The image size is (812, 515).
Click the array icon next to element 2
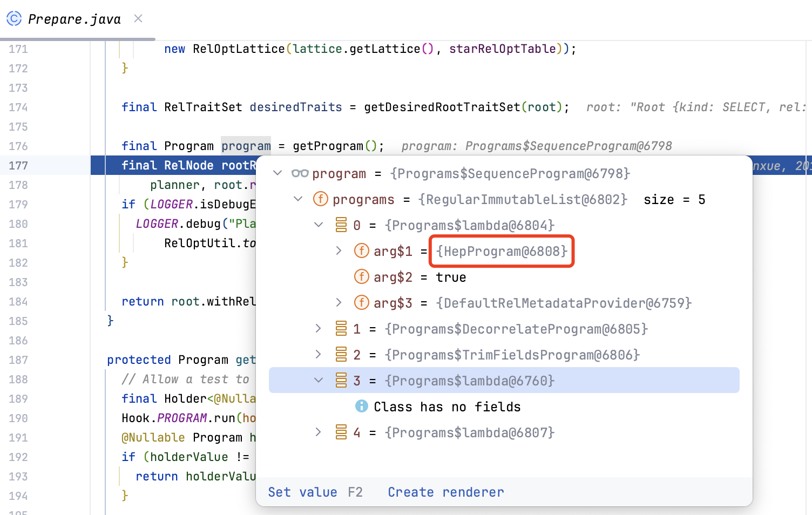pos(342,354)
